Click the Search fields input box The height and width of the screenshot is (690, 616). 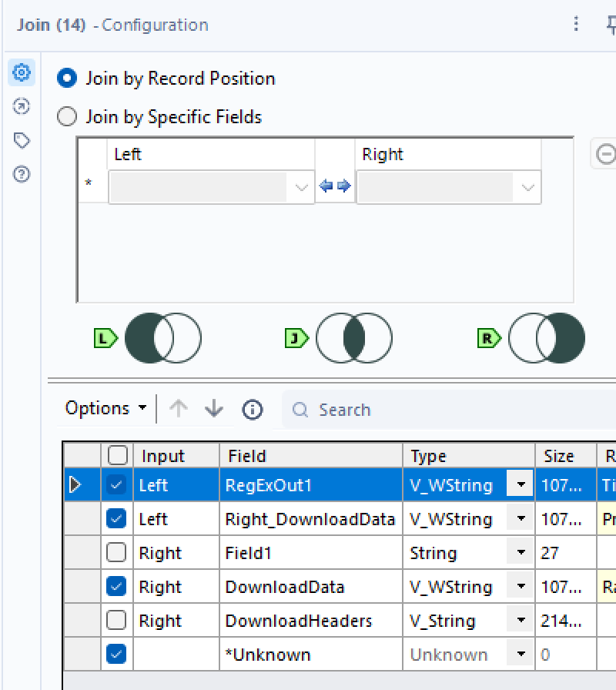(x=449, y=410)
